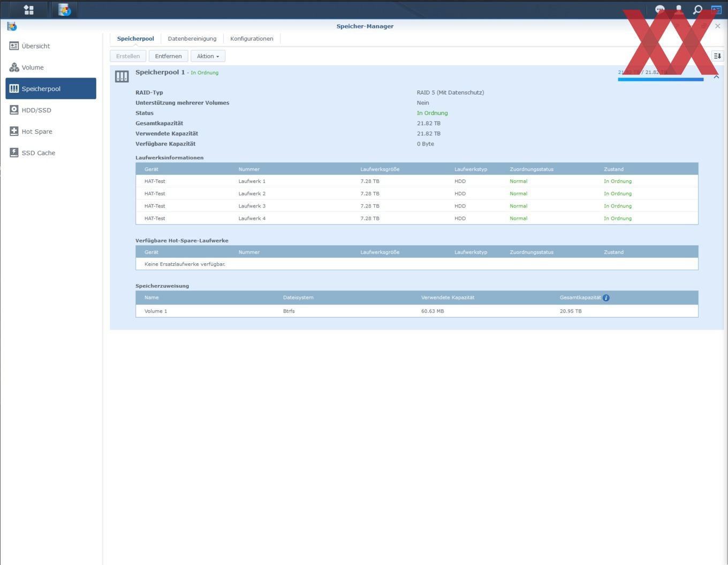The image size is (728, 565).
Task: Select the Laufwerk 4 row
Action: click(x=417, y=218)
